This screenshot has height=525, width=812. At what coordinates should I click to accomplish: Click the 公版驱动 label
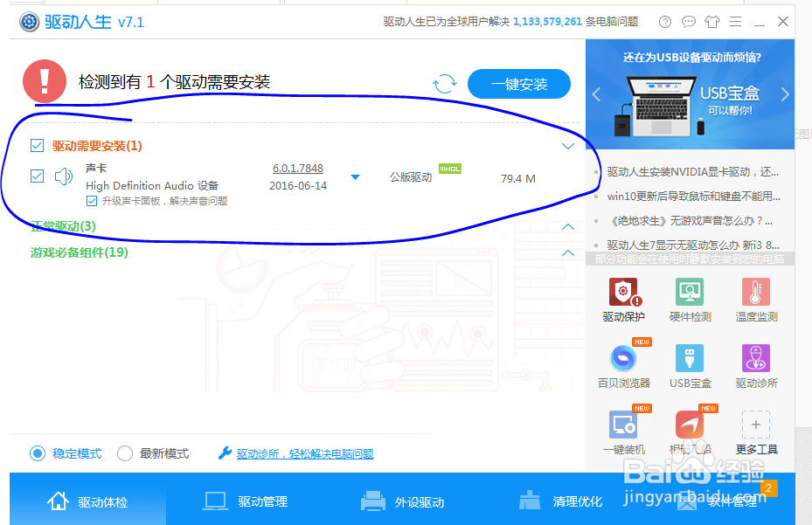click(411, 177)
